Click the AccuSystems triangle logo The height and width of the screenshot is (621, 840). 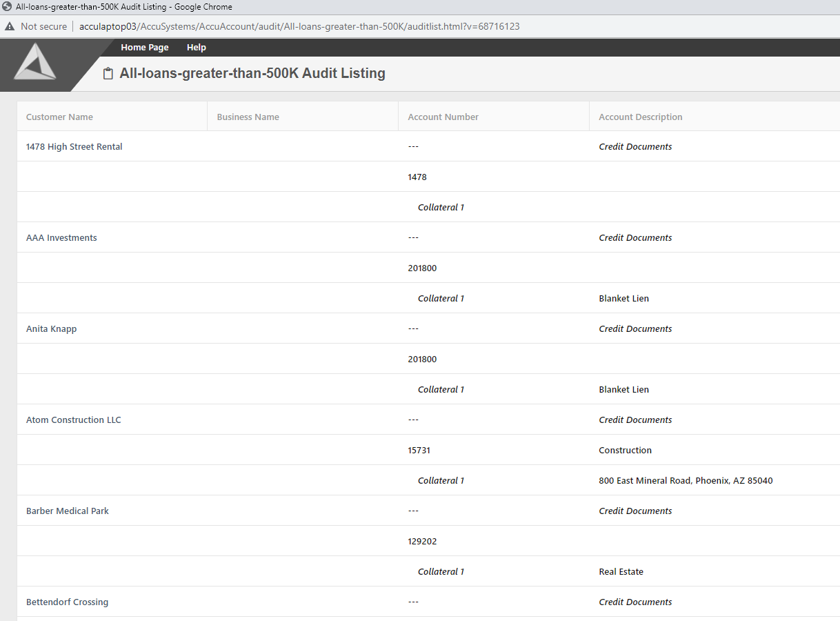click(35, 62)
